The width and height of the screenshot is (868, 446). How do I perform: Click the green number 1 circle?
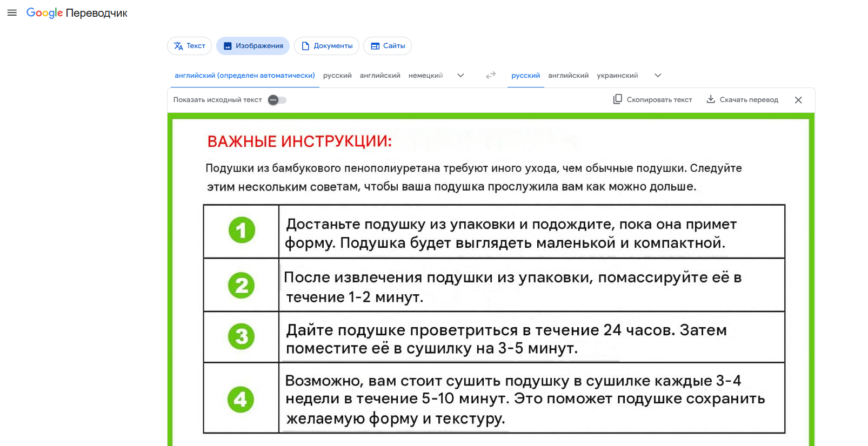(x=242, y=231)
